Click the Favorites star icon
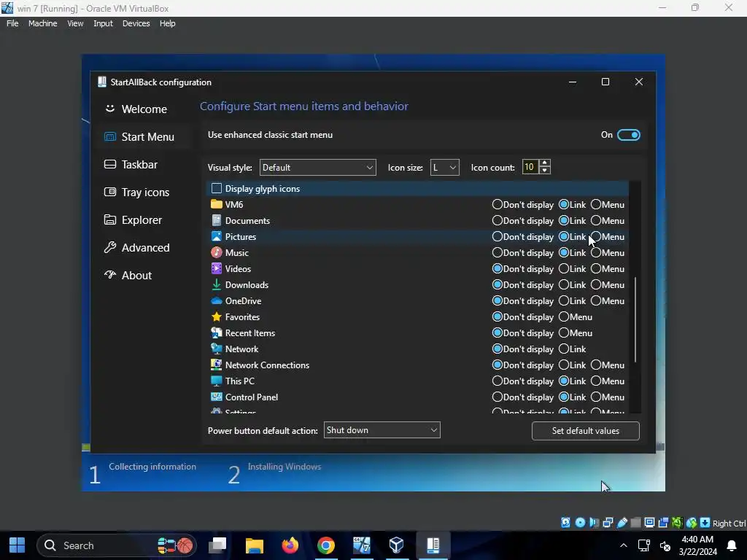Viewport: 747px width, 560px height. click(216, 316)
